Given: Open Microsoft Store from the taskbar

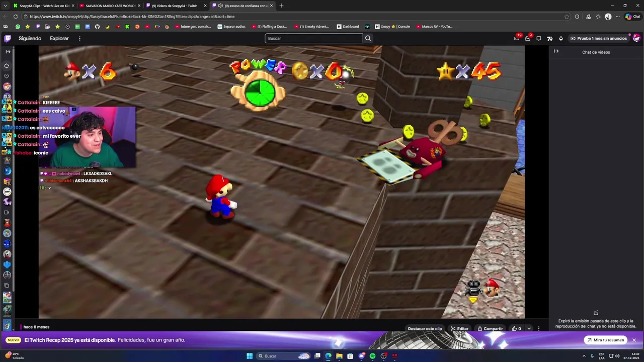Looking at the screenshot, I should (x=350, y=356).
